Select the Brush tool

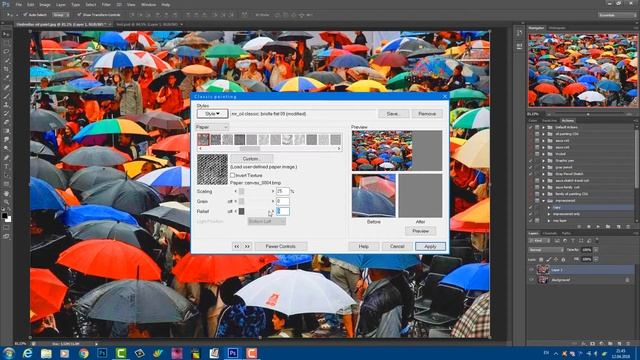[6, 95]
